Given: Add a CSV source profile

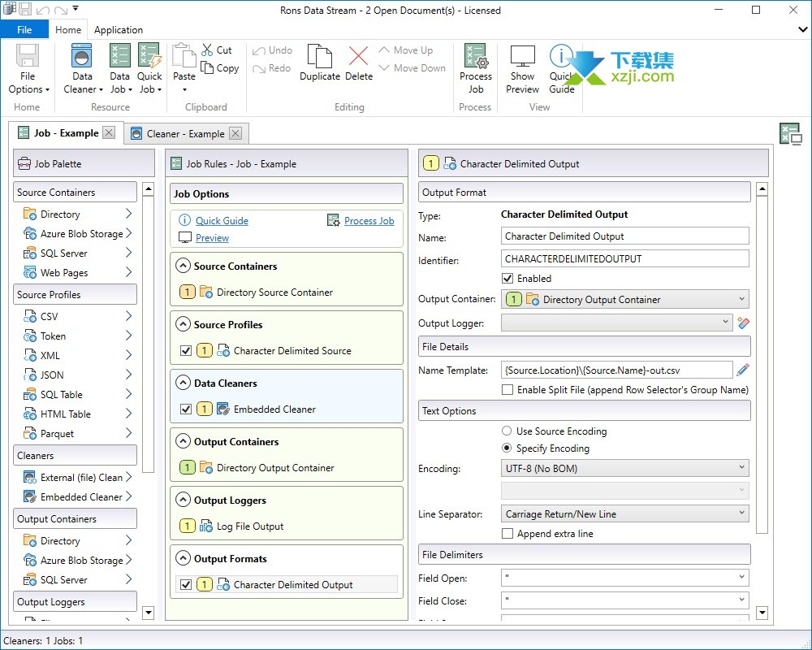Looking at the screenshot, I should point(78,316).
